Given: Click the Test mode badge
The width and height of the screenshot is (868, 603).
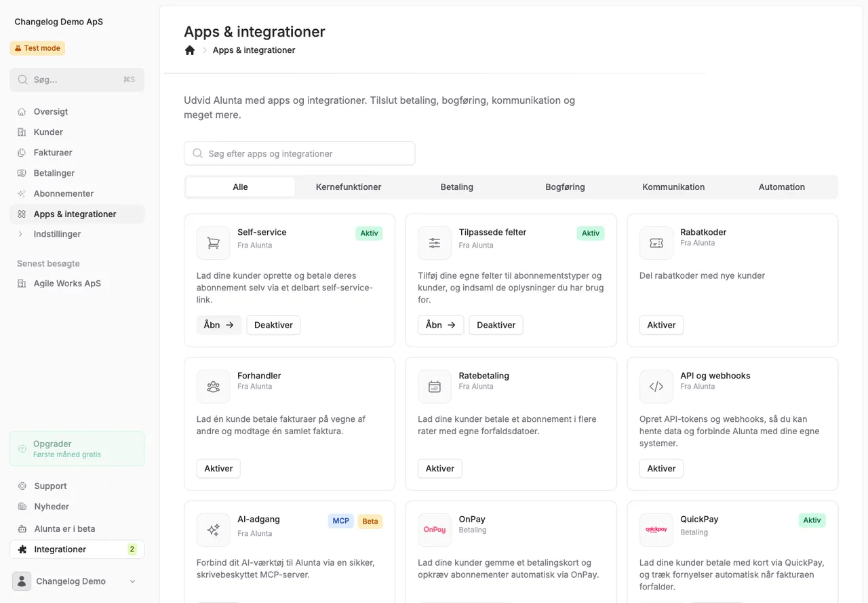Looking at the screenshot, I should click(x=37, y=48).
